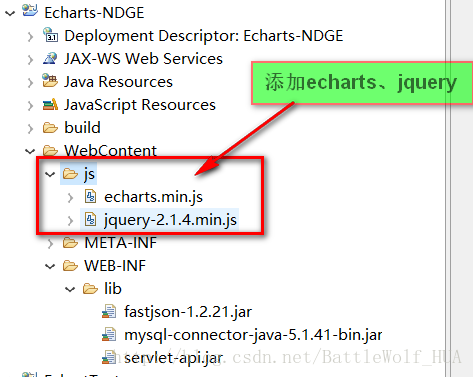Screen dimensions: 473x377
Task: Click the JAX-WS Web Services icon
Action: 50,58
